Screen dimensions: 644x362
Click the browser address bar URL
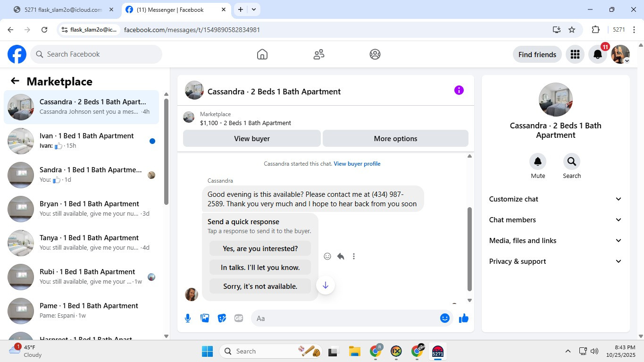pos(192,30)
